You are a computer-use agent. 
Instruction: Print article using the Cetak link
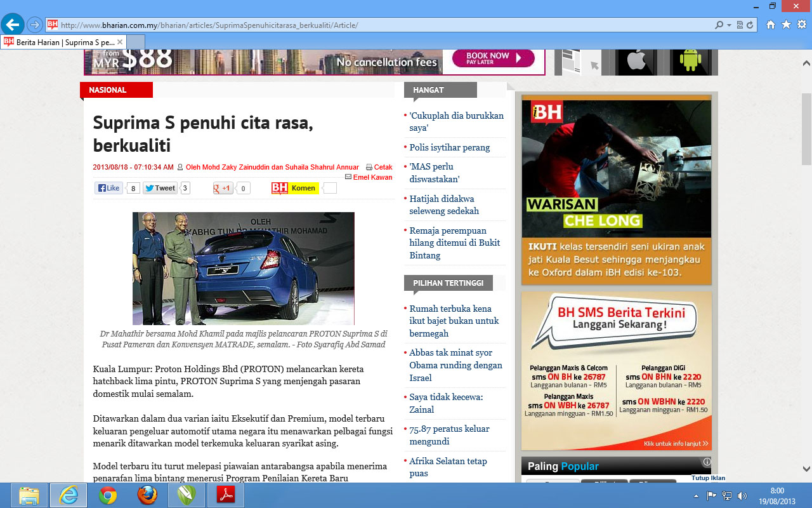click(379, 168)
